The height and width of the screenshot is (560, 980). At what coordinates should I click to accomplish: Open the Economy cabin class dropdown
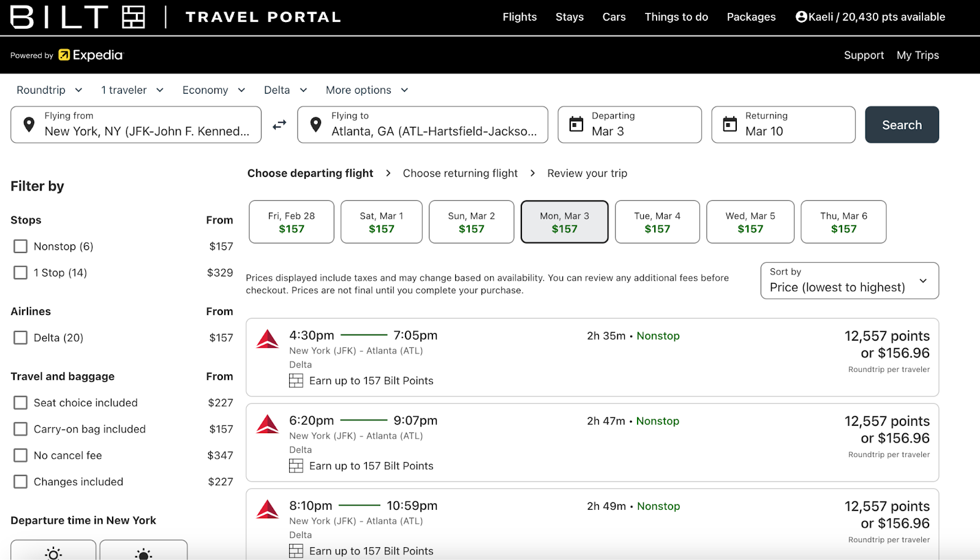213,90
